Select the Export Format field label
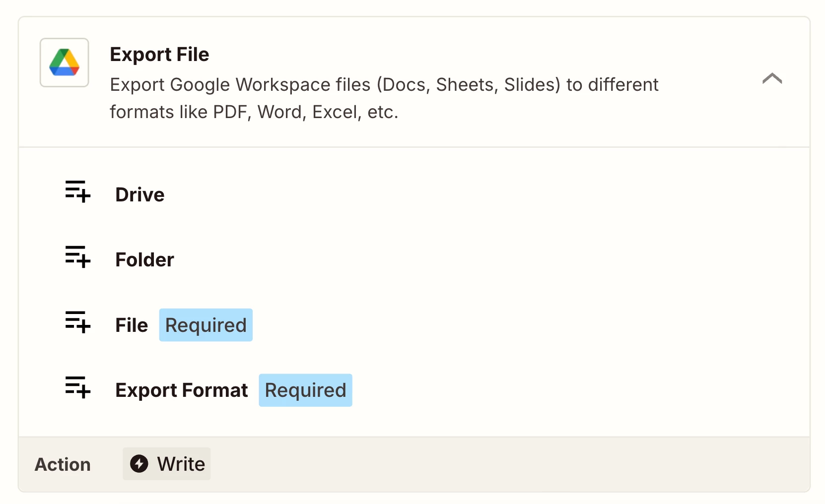Image resolution: width=825 pixels, height=504 pixels. pos(181,390)
